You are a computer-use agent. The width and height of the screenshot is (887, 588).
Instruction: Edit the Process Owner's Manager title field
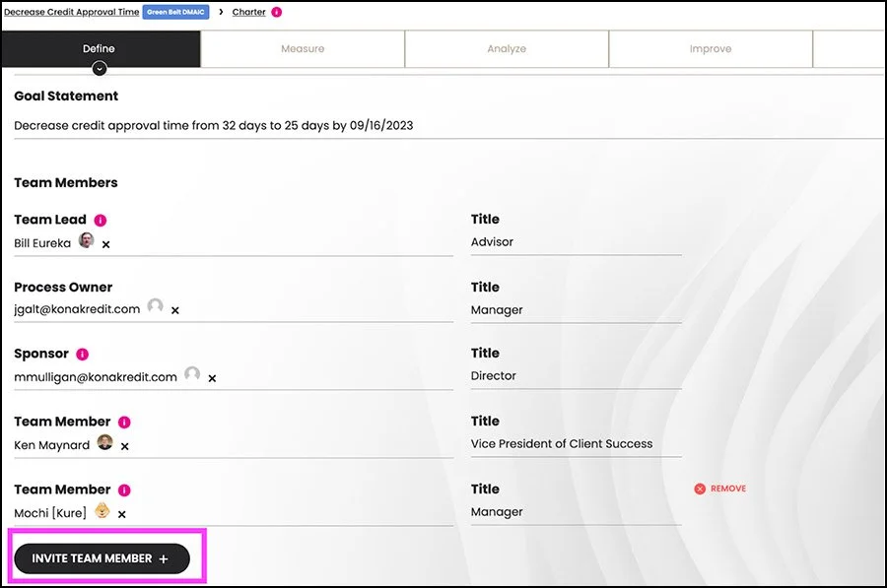(577, 310)
